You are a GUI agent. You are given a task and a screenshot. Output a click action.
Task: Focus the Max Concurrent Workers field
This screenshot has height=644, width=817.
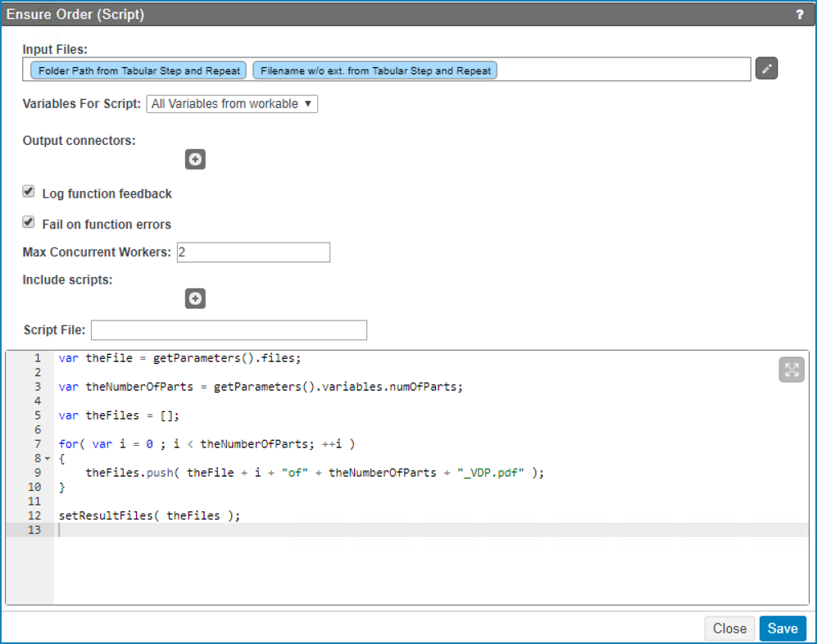[253, 252]
